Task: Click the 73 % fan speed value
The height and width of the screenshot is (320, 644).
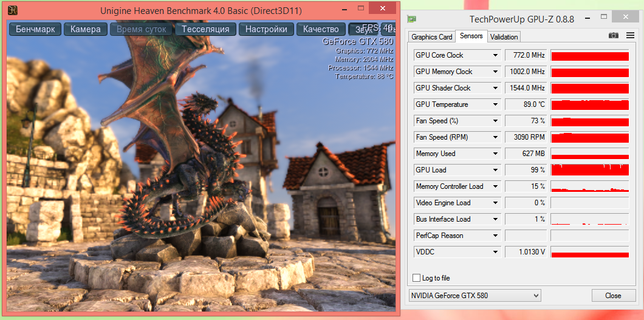Action: coord(526,121)
